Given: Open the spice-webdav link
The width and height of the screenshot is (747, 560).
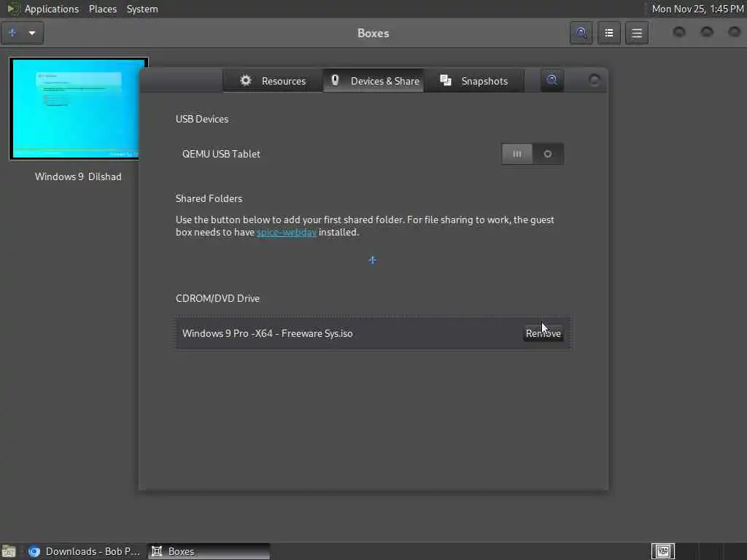Looking at the screenshot, I should pyautogui.click(x=286, y=233).
